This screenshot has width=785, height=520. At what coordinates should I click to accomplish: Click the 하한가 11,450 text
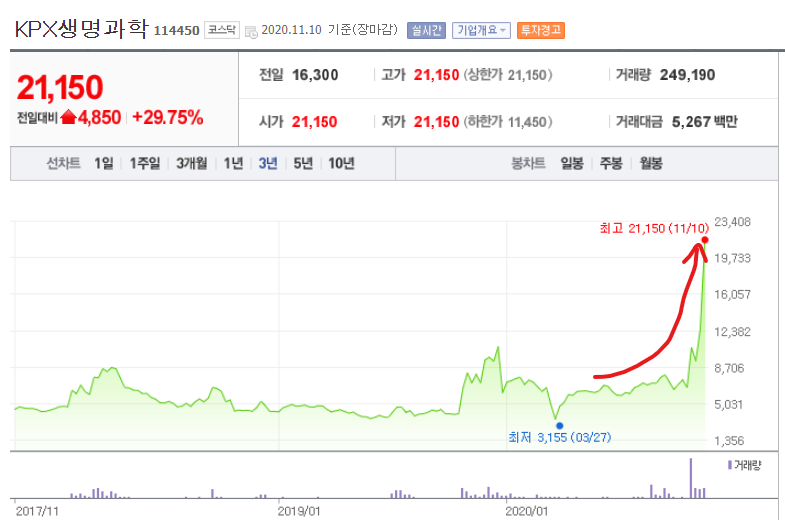[x=508, y=122]
